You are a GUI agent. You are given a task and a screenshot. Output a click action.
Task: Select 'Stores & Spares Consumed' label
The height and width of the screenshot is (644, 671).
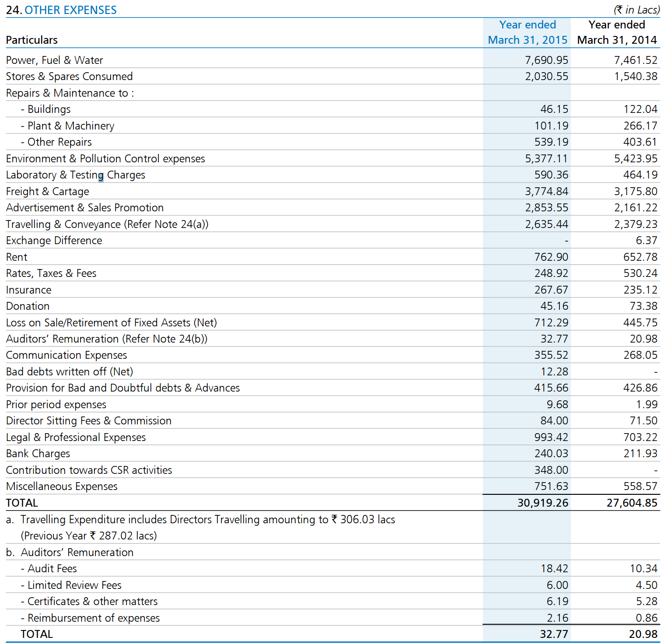(x=69, y=76)
